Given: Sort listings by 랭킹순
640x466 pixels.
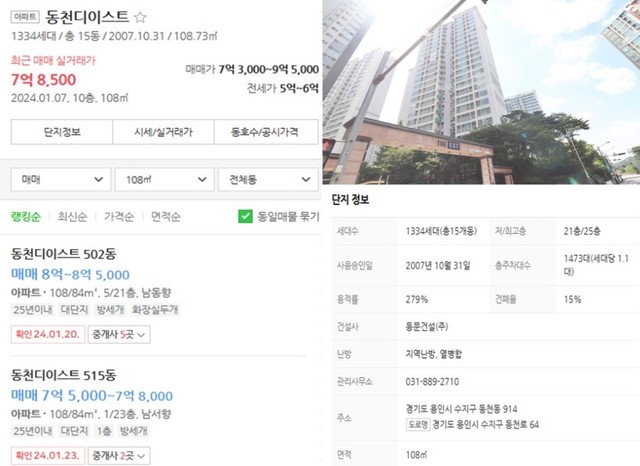Looking at the screenshot, I should point(26,217).
